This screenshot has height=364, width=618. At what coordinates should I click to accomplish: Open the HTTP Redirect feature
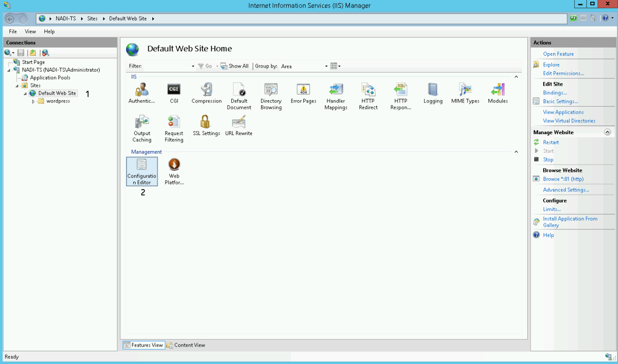pos(368,96)
